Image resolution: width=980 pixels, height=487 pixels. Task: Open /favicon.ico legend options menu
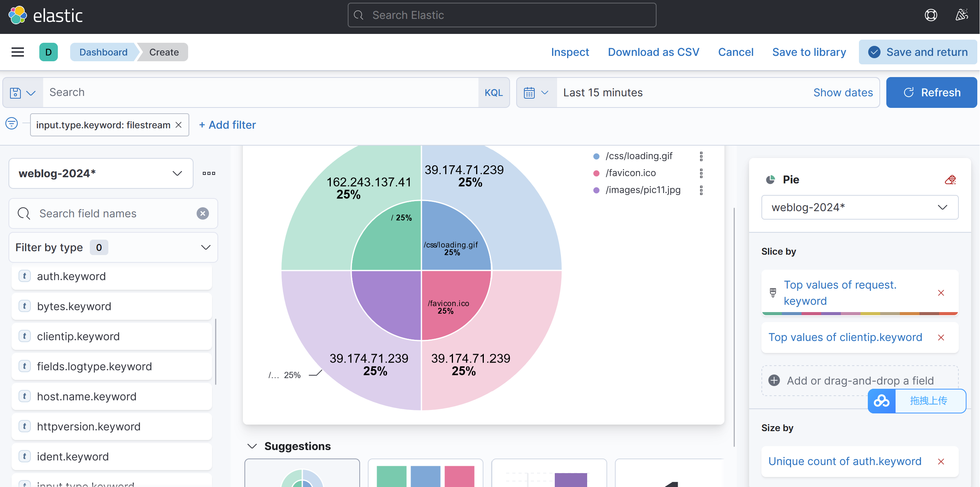(701, 173)
